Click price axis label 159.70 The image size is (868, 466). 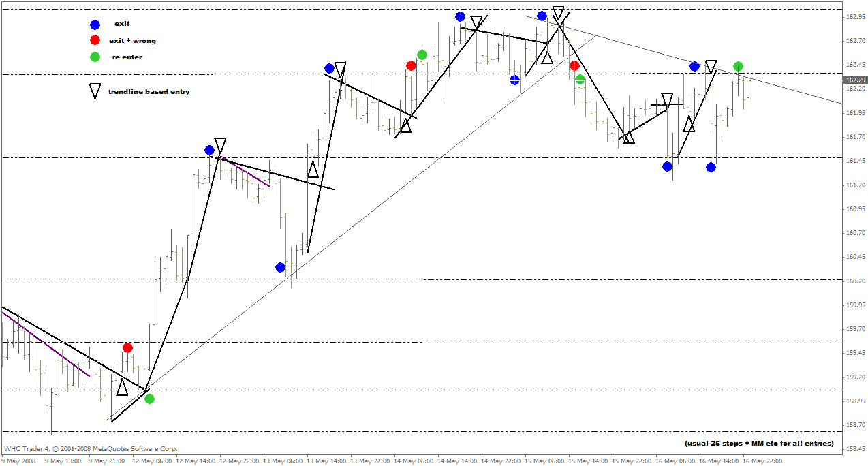click(x=855, y=329)
